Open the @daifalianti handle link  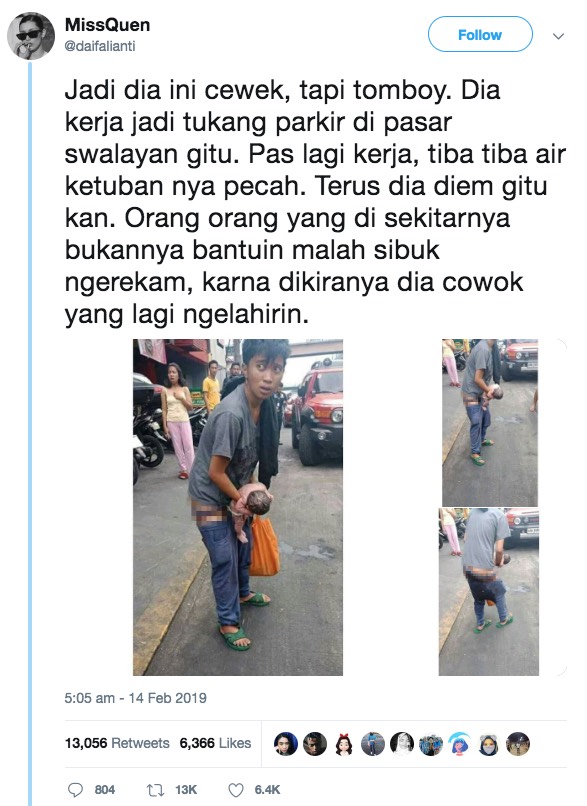100,46
